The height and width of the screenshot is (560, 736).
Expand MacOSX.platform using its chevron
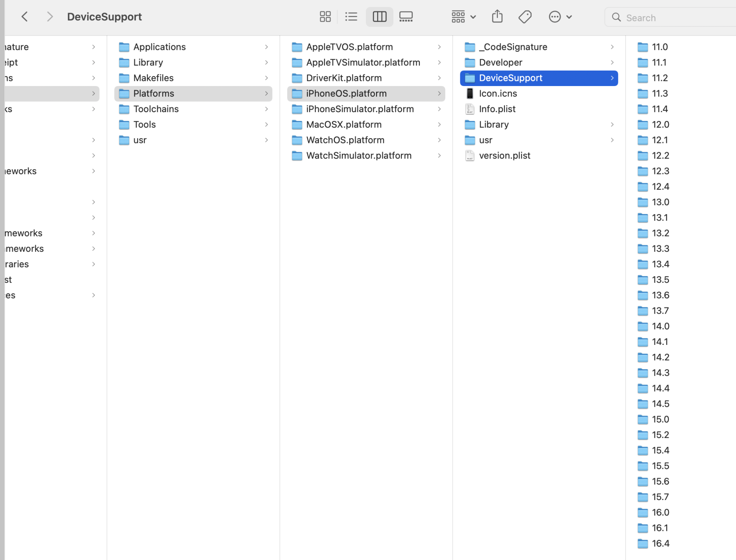click(439, 125)
